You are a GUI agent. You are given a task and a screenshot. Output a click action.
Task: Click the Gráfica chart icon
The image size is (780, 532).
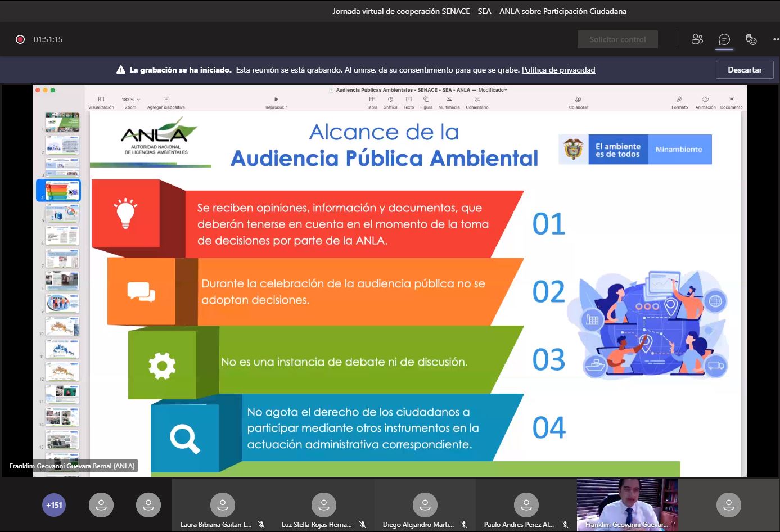pyautogui.click(x=390, y=100)
